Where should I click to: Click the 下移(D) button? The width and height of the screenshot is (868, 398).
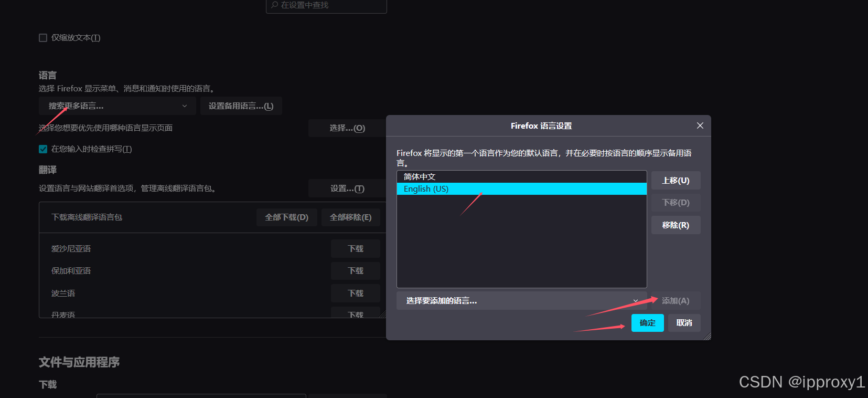click(676, 203)
